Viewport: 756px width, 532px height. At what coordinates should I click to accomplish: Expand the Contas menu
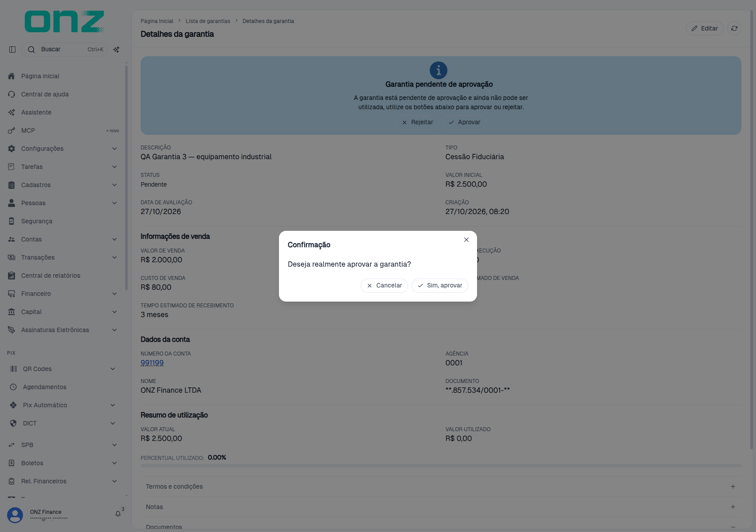point(63,239)
